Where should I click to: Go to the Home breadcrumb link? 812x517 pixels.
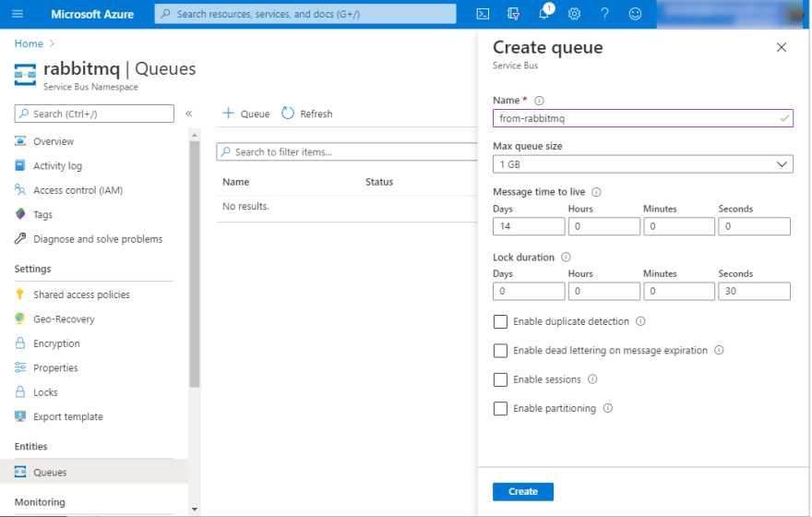click(29, 43)
